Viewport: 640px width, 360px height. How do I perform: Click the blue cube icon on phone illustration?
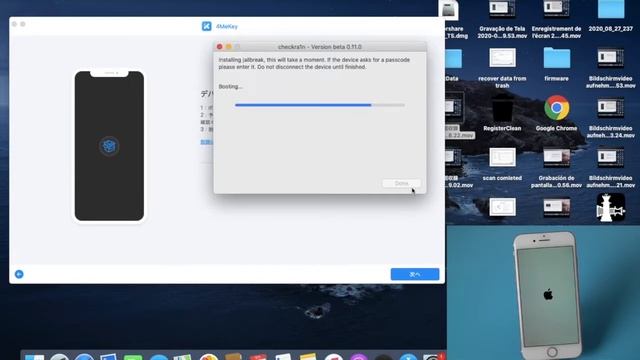109,146
